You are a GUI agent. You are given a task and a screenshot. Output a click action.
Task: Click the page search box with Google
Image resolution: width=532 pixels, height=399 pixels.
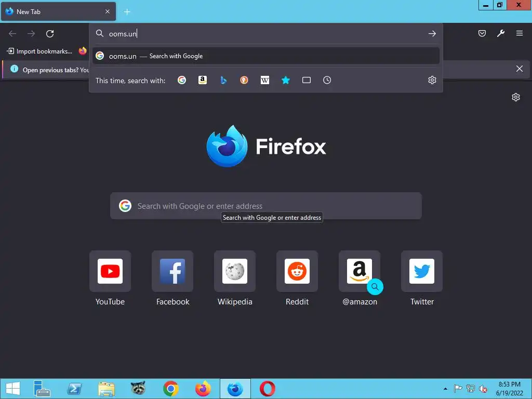pyautogui.click(x=265, y=206)
